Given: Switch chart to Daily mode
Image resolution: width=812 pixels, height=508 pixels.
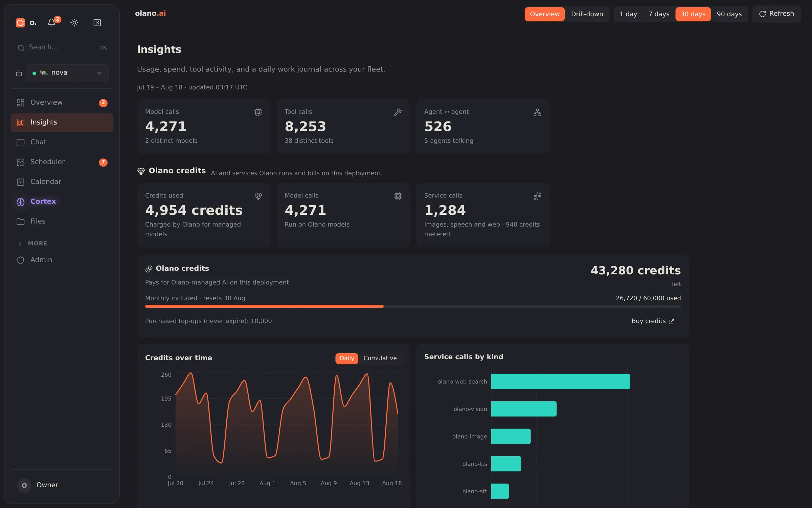Looking at the screenshot, I should point(346,358).
